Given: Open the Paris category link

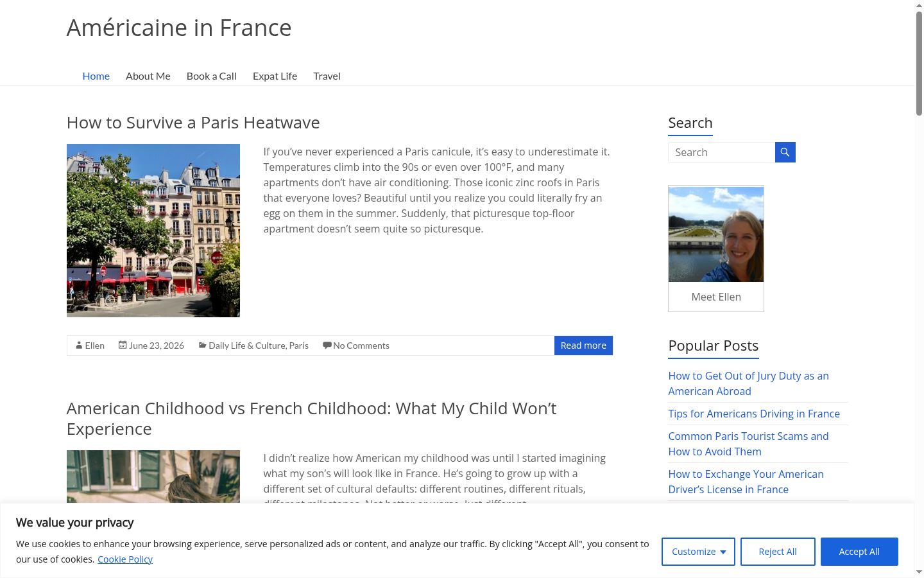Looking at the screenshot, I should point(299,346).
